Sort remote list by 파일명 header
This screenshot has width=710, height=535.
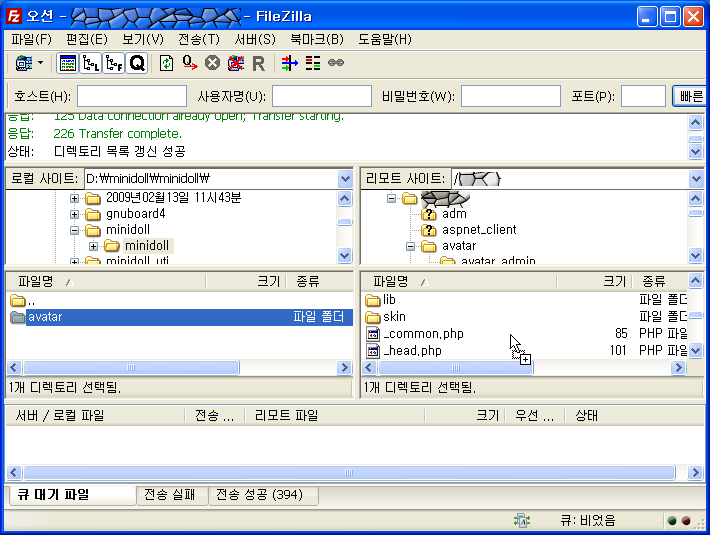point(459,282)
